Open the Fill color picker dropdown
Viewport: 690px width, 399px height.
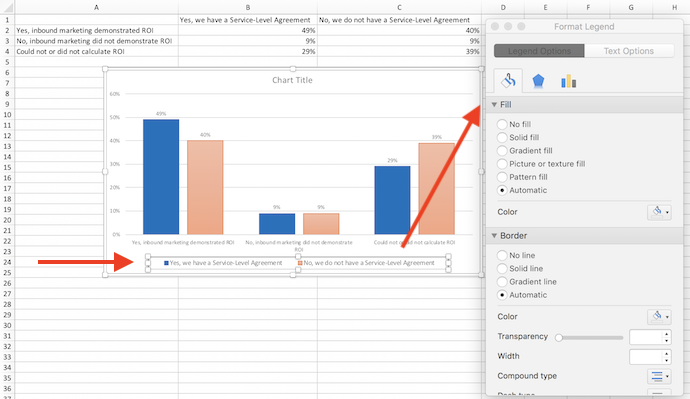(659, 212)
